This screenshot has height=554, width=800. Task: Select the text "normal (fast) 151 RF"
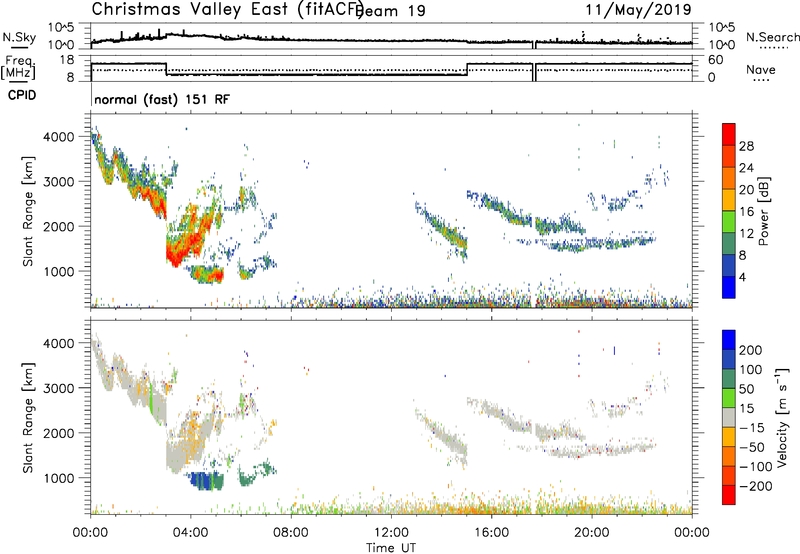pyautogui.click(x=162, y=99)
